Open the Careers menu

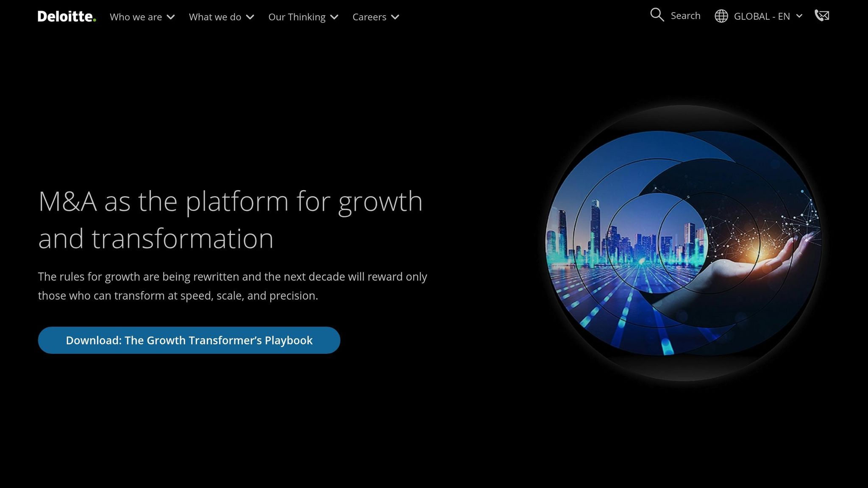click(x=369, y=17)
